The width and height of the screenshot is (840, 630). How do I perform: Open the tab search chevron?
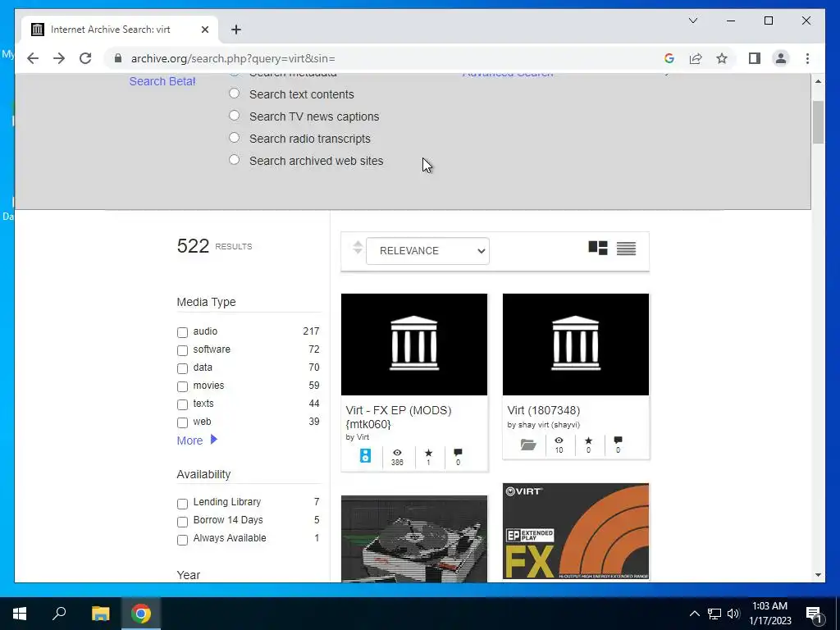(692, 21)
